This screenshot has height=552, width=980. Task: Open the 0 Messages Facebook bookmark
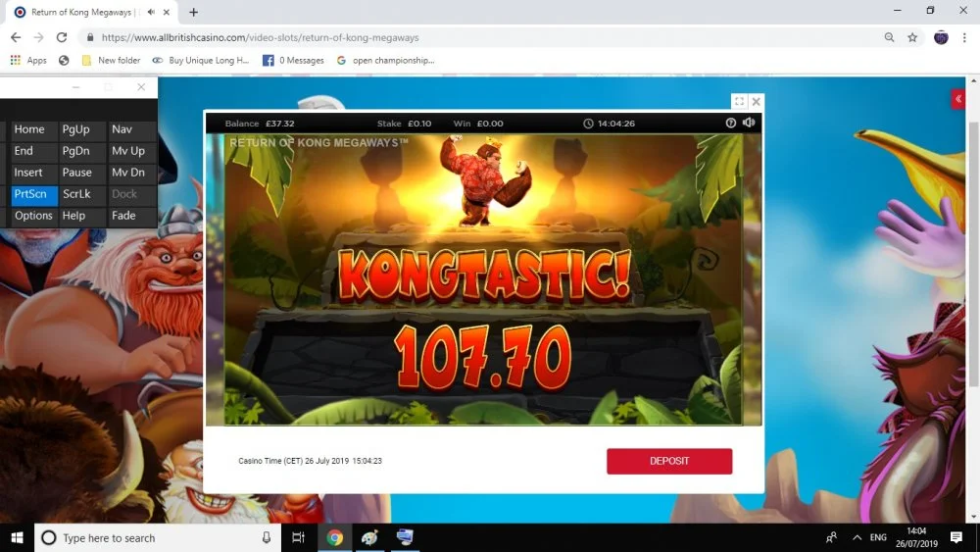pyautogui.click(x=293, y=60)
